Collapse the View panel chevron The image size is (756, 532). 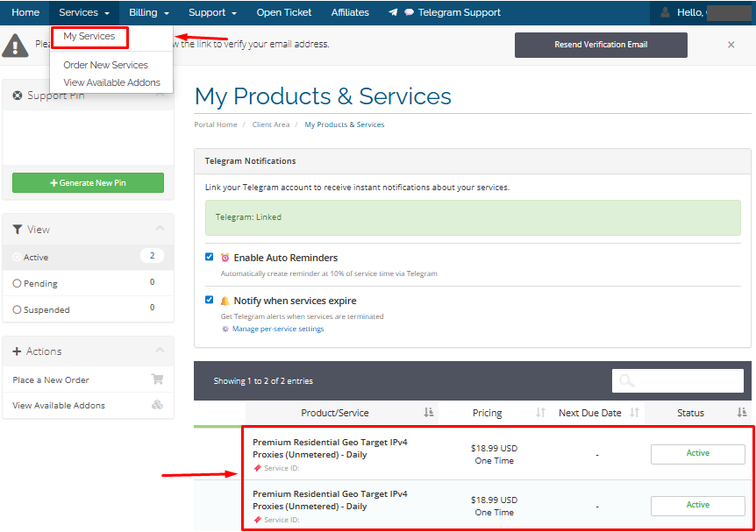160,229
